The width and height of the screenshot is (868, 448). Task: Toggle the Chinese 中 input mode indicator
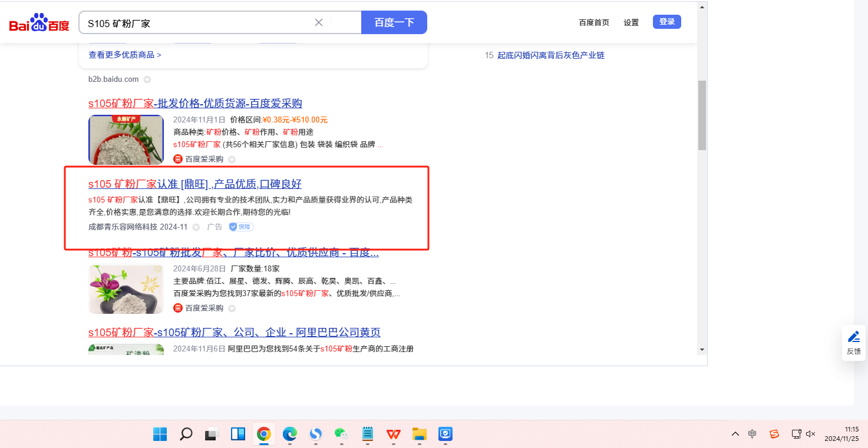[x=753, y=434]
